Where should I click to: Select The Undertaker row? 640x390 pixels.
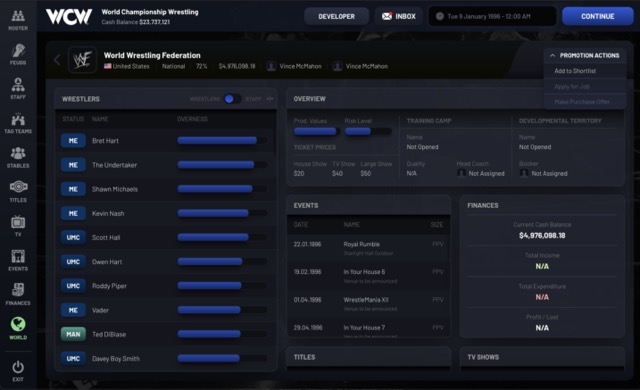click(x=166, y=165)
